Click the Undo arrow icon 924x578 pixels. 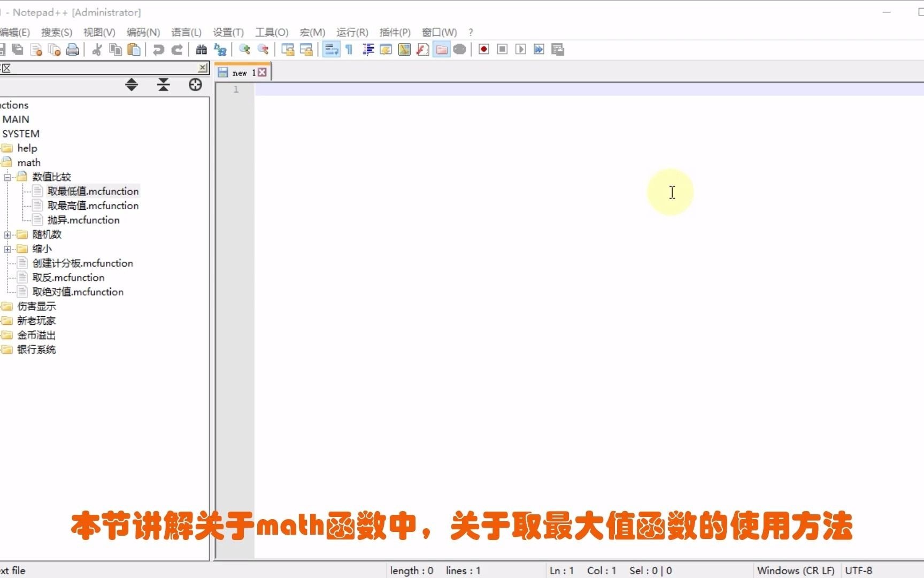[x=158, y=49]
